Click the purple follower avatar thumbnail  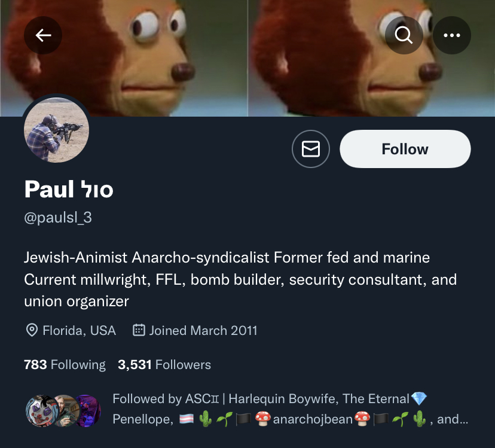[88, 410]
